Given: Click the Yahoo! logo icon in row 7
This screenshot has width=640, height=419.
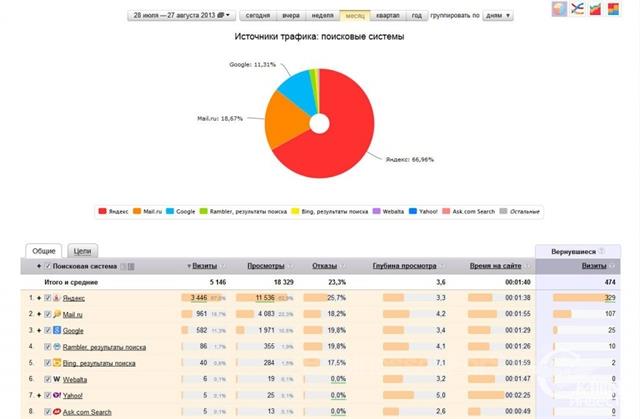Looking at the screenshot, I should [57, 395].
